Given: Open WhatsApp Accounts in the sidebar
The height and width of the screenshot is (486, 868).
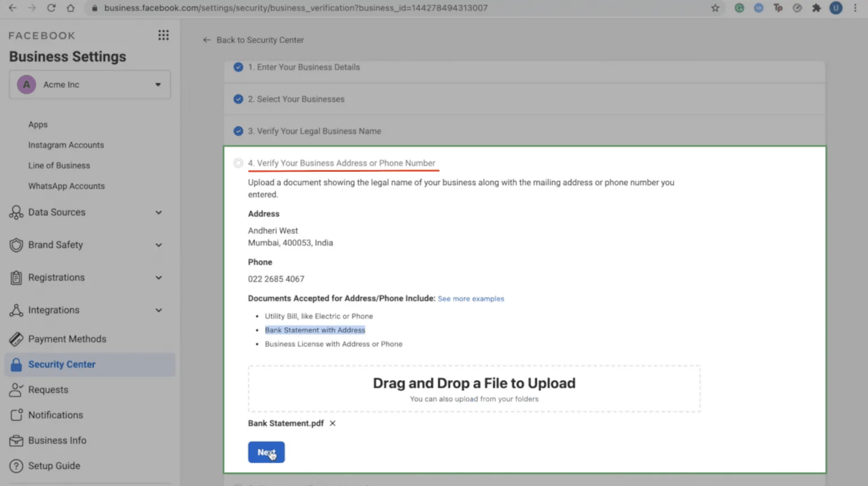Looking at the screenshot, I should (66, 186).
